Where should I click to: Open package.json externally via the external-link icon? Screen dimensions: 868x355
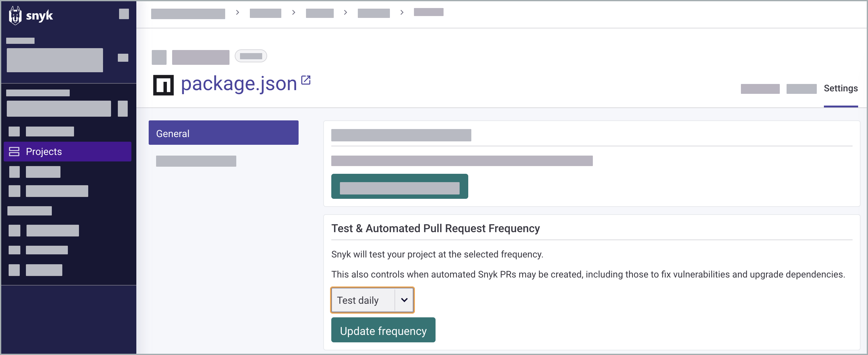tap(306, 80)
